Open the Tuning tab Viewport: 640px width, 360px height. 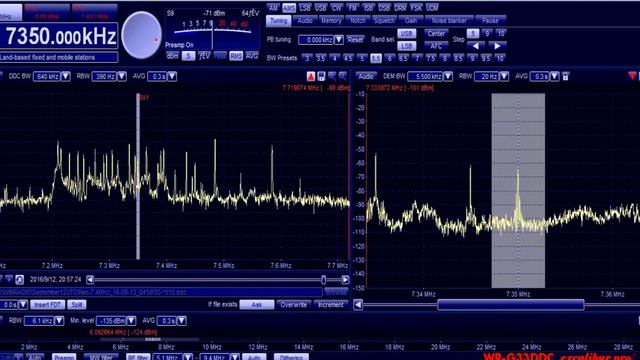pos(278,20)
